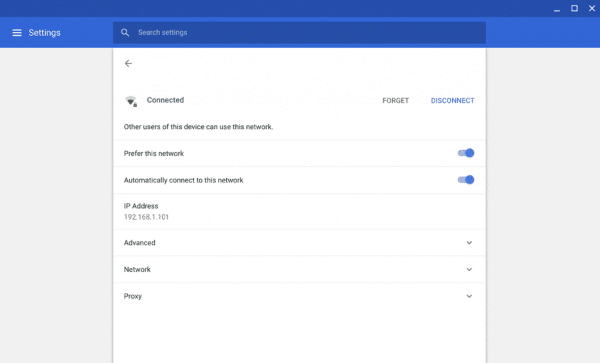Image resolution: width=600 pixels, height=363 pixels.
Task: Click the Proxy row label
Action: coord(133,296)
